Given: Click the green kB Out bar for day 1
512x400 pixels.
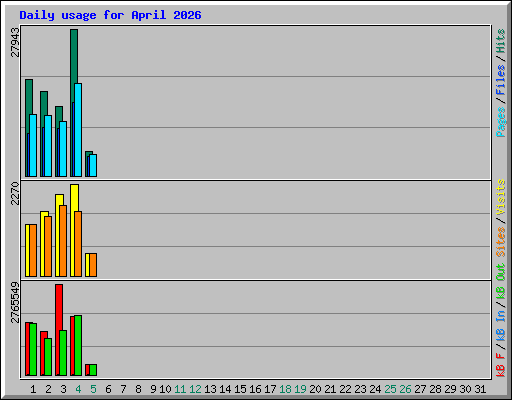Looking at the screenshot, I should [x=33, y=349].
